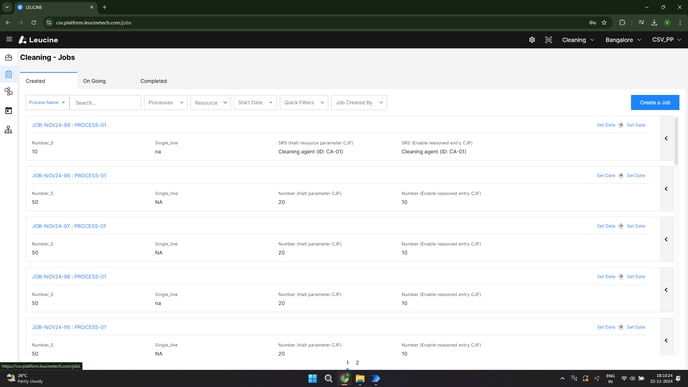Open the hierarchy tree icon in sidebar
The width and height of the screenshot is (688, 387).
[x=8, y=130]
